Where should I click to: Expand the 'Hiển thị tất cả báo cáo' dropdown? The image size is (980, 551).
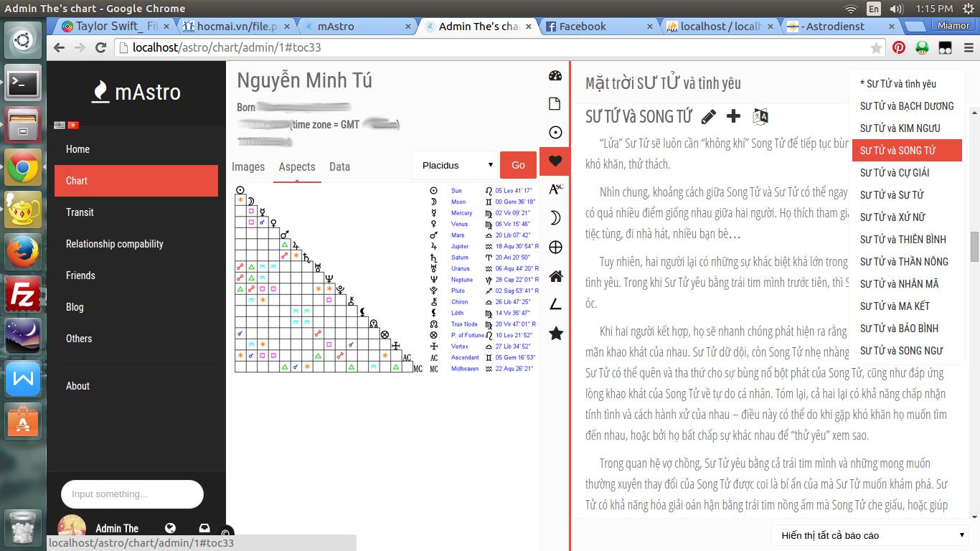click(x=870, y=535)
